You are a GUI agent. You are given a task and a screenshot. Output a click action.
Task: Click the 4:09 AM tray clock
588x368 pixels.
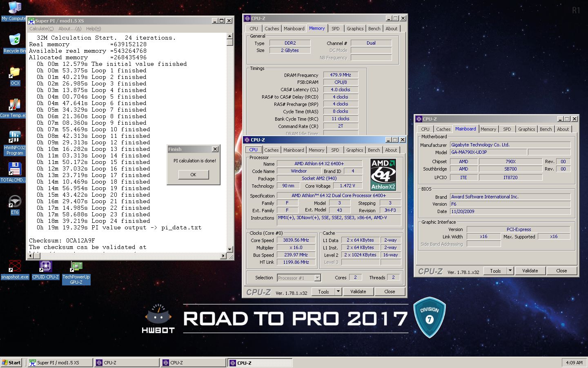[574, 363]
